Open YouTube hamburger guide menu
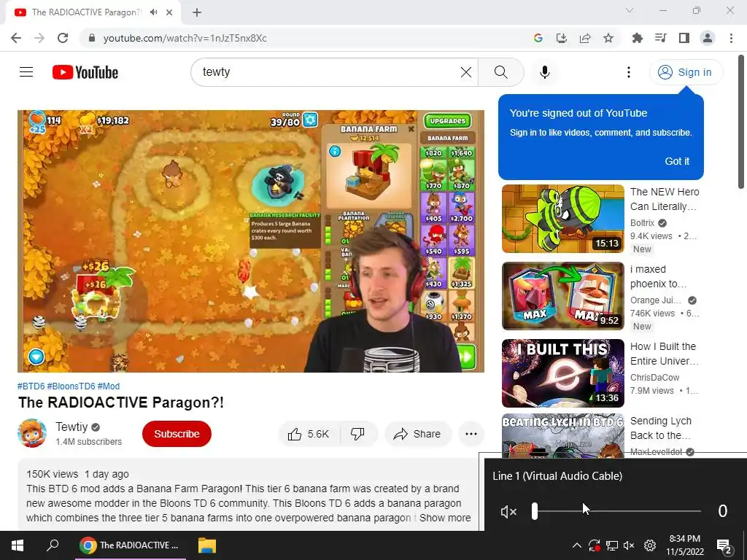The width and height of the screenshot is (747, 560). click(26, 72)
